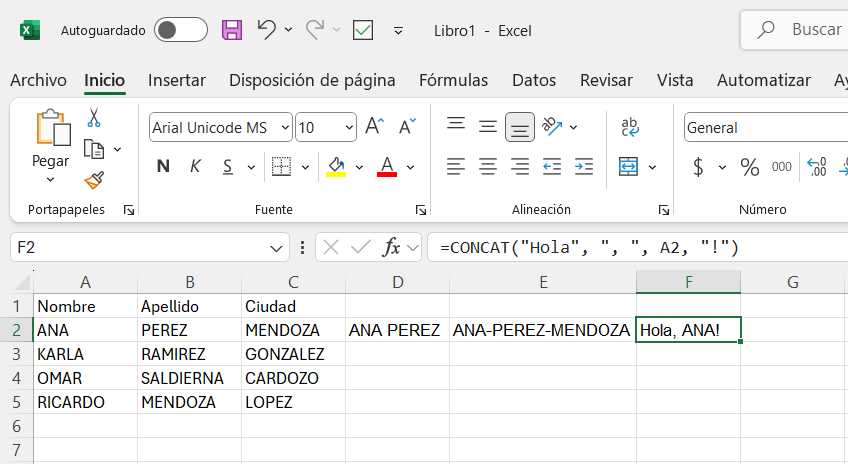
Task: Toggle the Autoguardado switch
Action: [181, 30]
